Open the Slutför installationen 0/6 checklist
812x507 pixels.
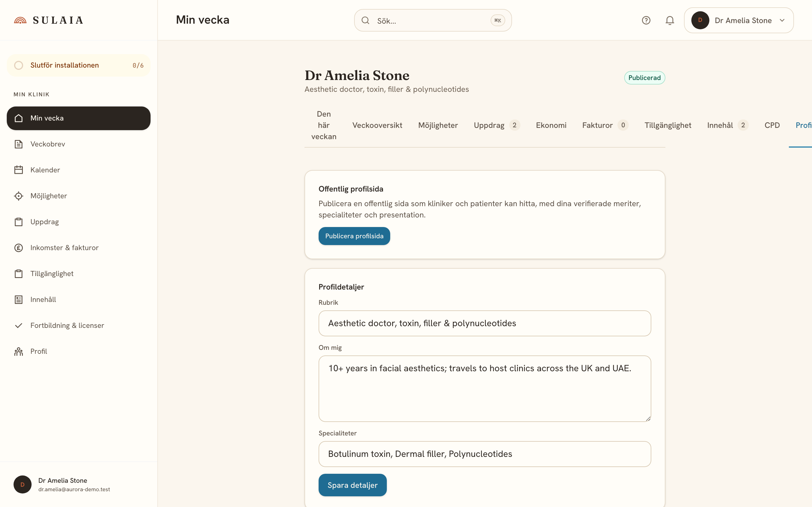click(x=78, y=65)
